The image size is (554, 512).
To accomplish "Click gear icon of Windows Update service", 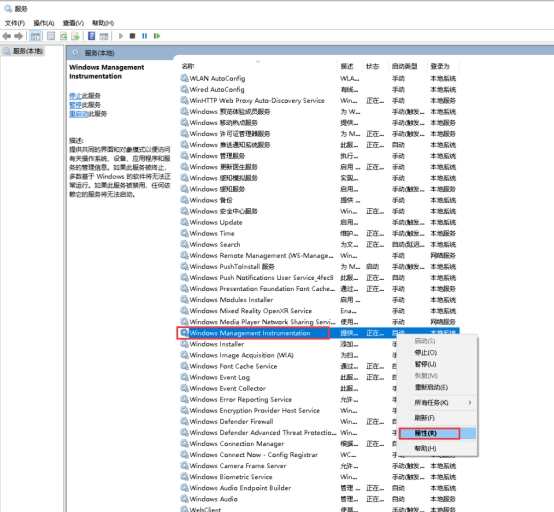I will pos(184,222).
